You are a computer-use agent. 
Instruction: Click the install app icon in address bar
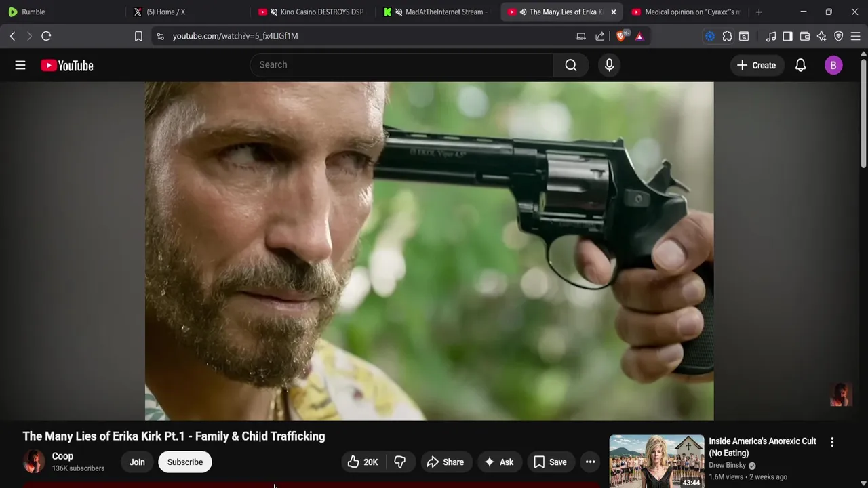coord(581,36)
